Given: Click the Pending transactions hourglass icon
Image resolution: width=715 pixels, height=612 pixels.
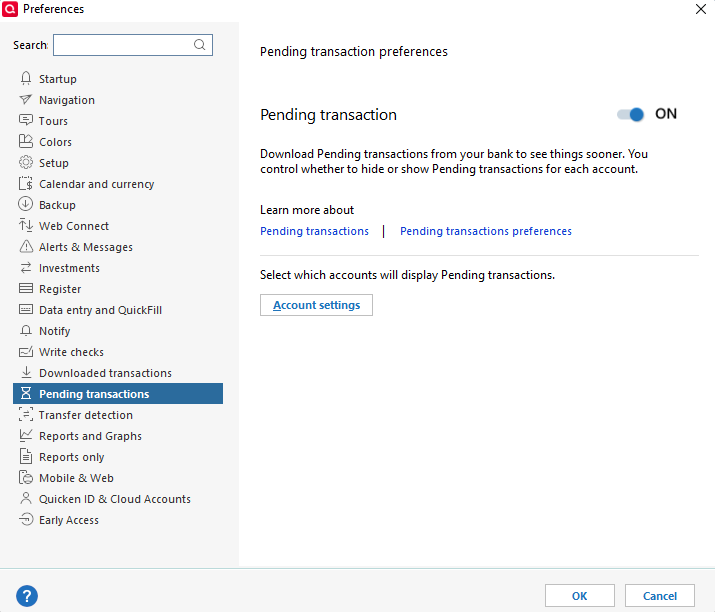Looking at the screenshot, I should tap(26, 393).
